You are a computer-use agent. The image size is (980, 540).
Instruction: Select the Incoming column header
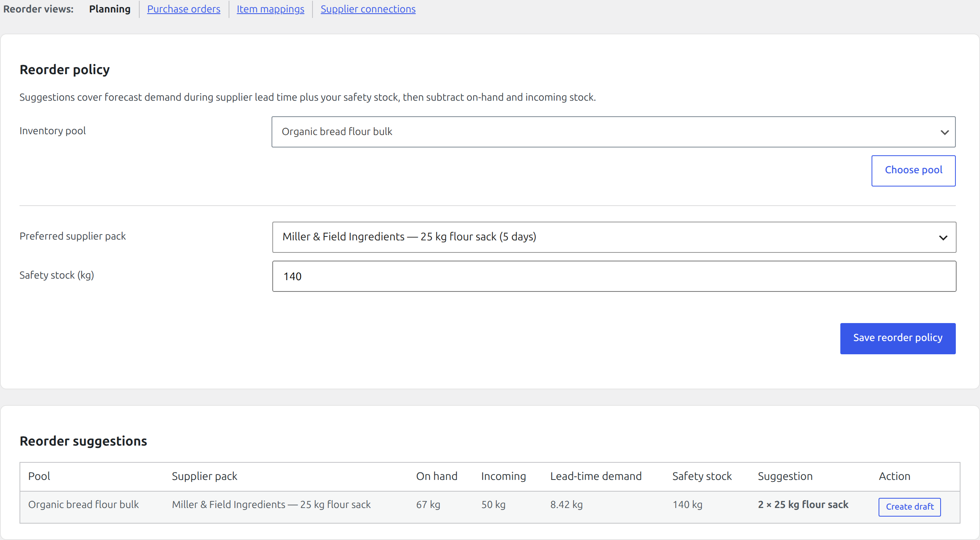[503, 476]
